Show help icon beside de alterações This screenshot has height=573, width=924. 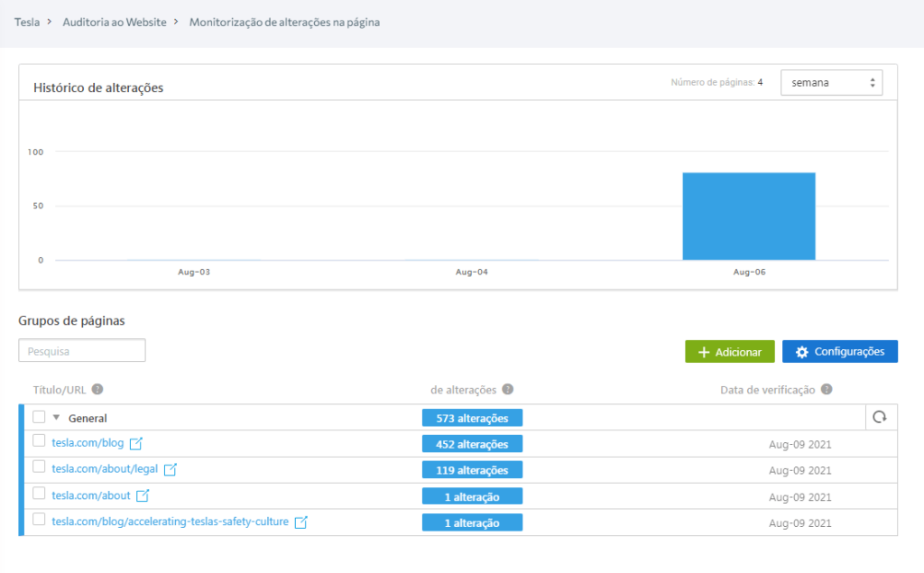[x=508, y=389]
